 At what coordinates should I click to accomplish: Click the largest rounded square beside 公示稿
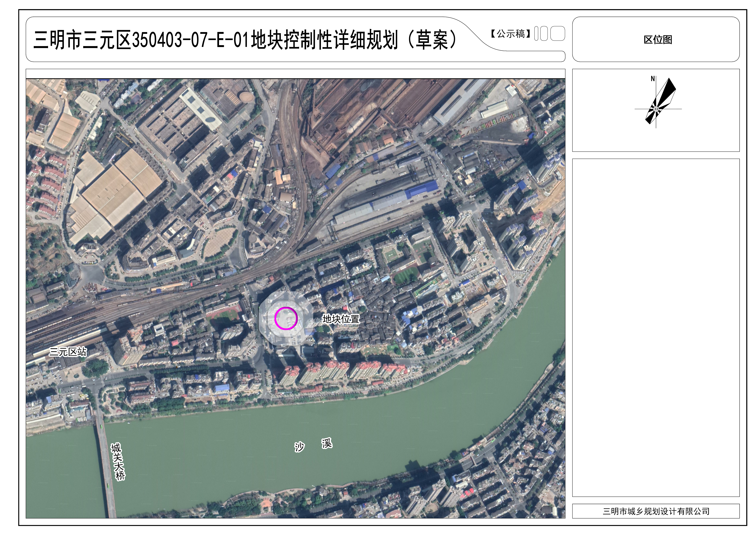pos(558,34)
